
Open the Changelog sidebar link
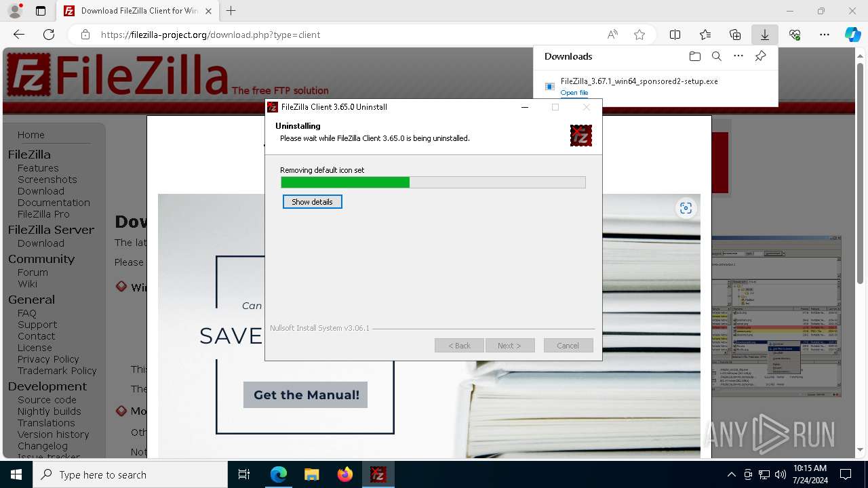tap(43, 446)
